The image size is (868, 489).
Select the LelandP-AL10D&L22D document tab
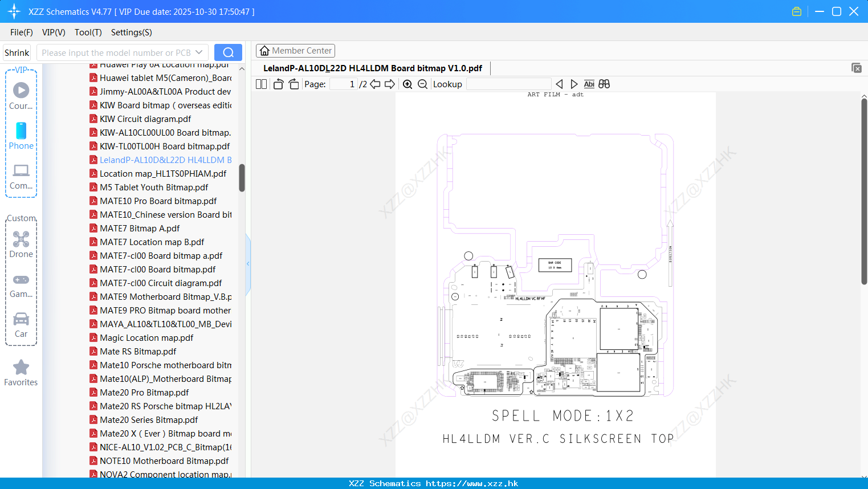click(x=373, y=68)
